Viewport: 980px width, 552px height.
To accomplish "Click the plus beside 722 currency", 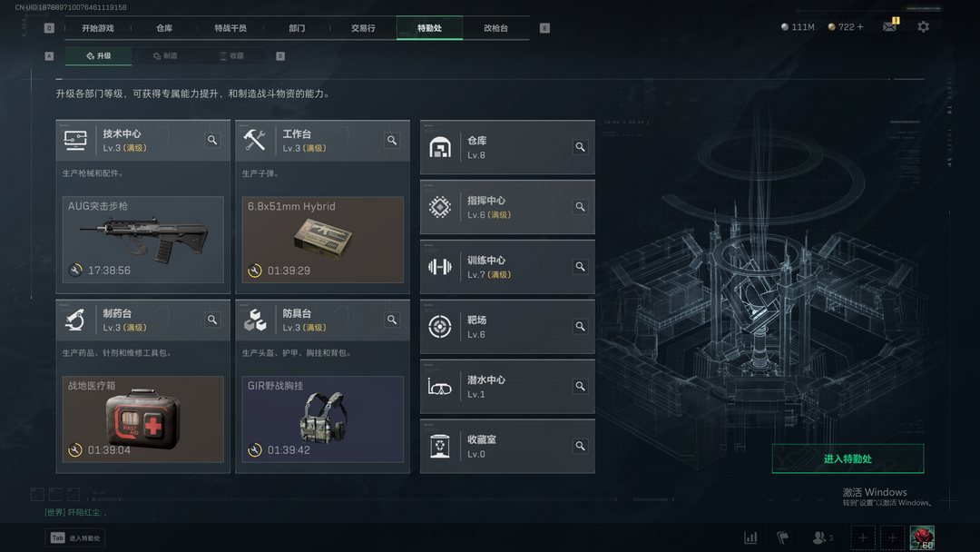I will click(860, 27).
